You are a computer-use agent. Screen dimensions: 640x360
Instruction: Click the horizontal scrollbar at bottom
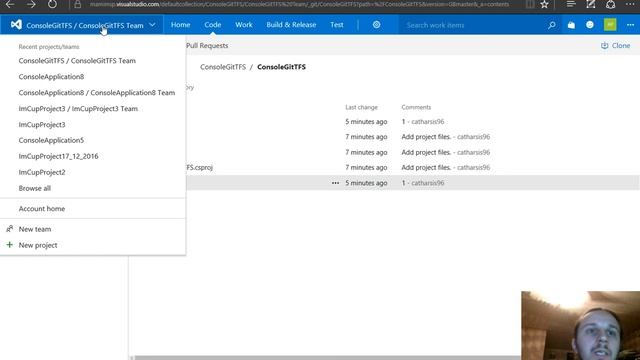point(327,358)
